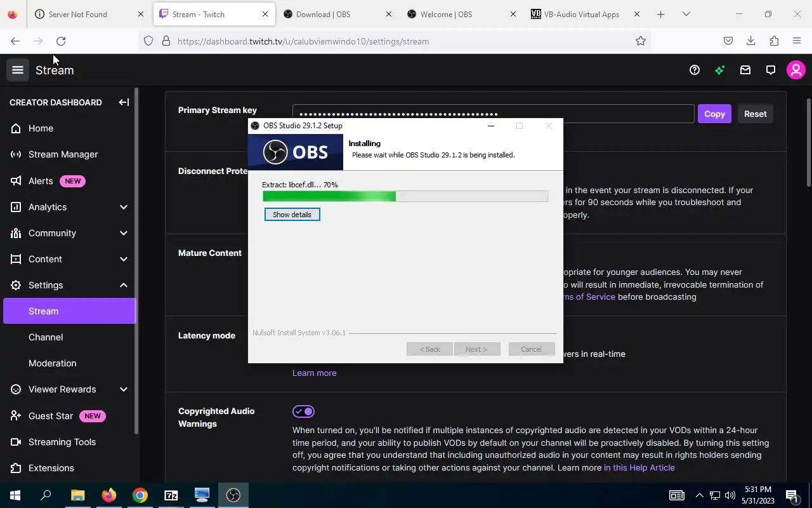Collapse the Settings sidebar section
The width and height of the screenshot is (812, 508).
point(124,285)
